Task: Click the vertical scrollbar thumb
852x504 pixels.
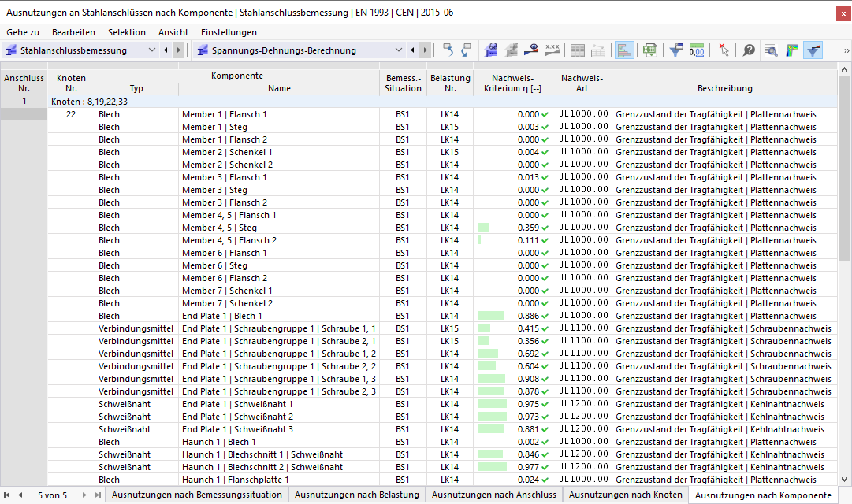Action: pyautogui.click(x=844, y=169)
